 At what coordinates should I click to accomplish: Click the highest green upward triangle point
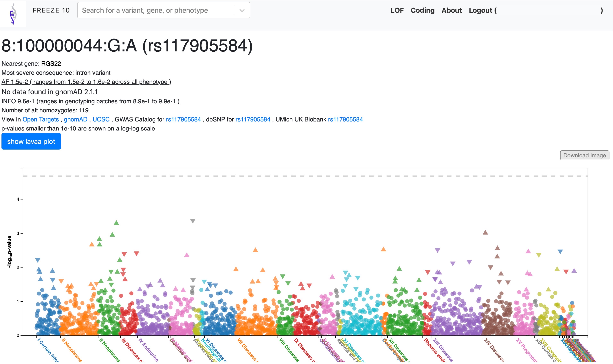point(116,223)
